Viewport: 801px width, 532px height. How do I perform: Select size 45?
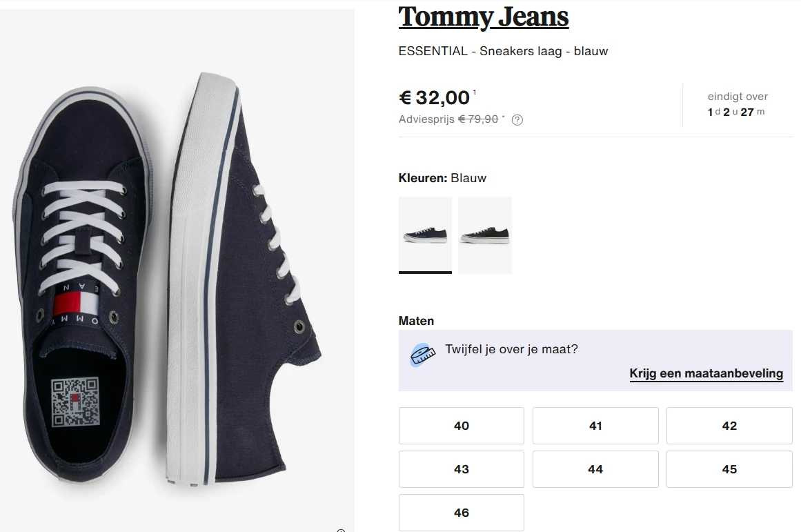pyautogui.click(x=729, y=469)
